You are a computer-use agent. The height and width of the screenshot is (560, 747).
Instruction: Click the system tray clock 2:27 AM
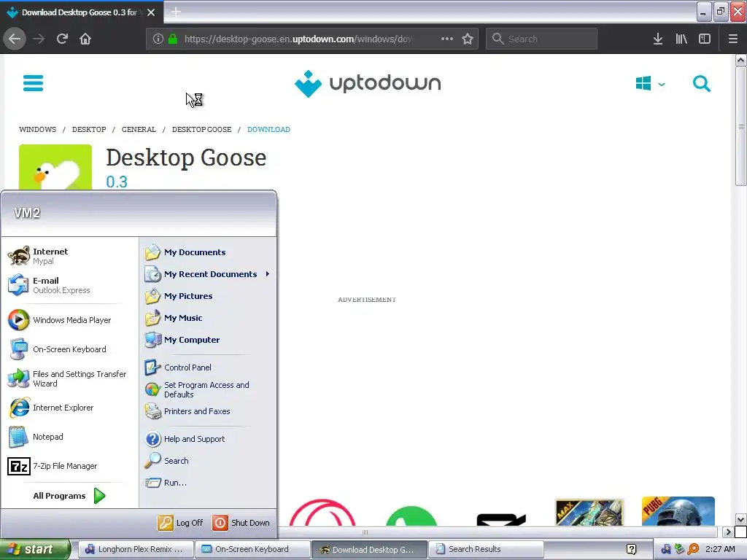click(x=720, y=549)
